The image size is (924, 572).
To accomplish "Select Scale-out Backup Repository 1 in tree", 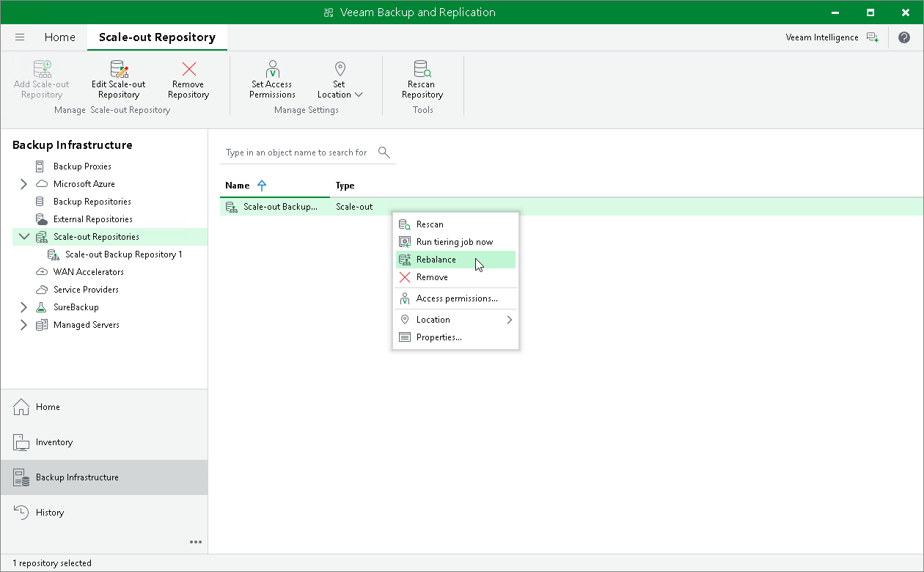I will (123, 254).
